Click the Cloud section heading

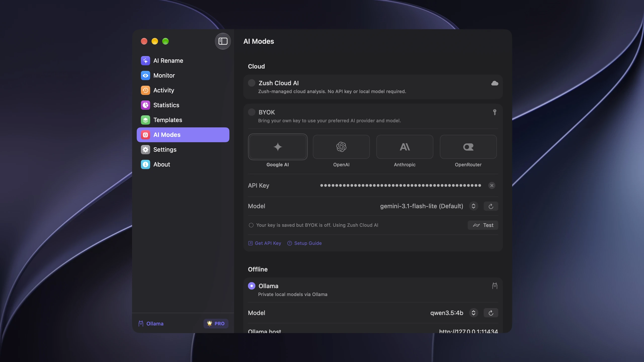coord(256,66)
